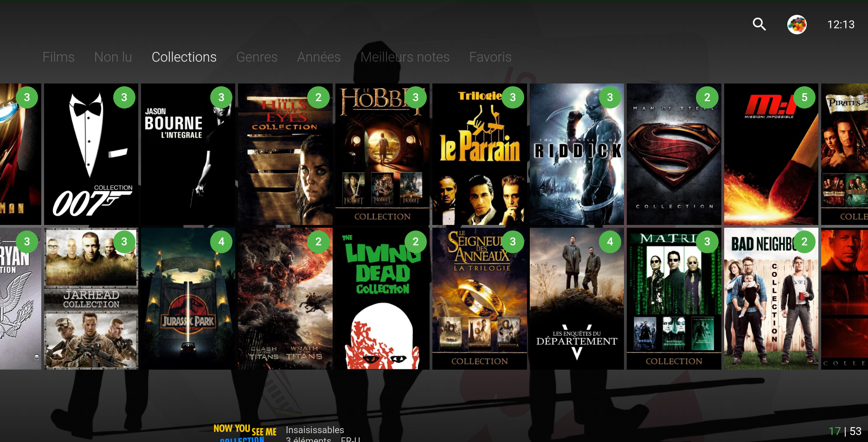
Task: Open the search magnifier icon
Action: (x=759, y=24)
